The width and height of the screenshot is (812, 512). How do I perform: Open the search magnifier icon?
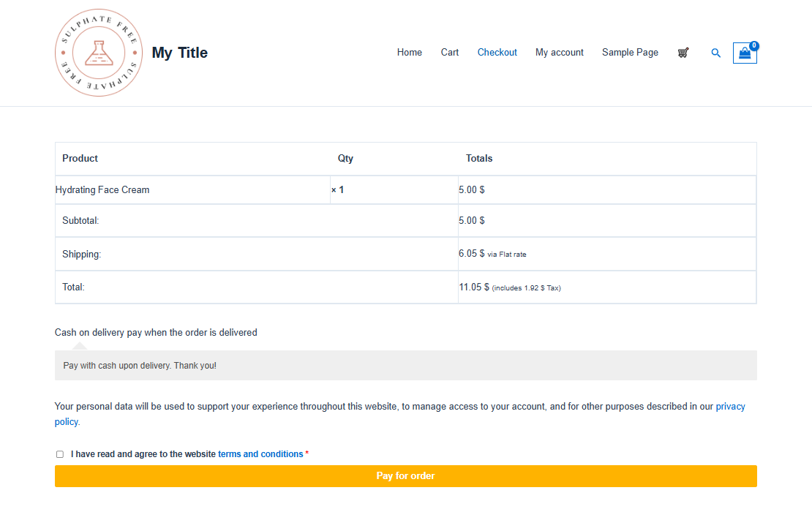715,53
